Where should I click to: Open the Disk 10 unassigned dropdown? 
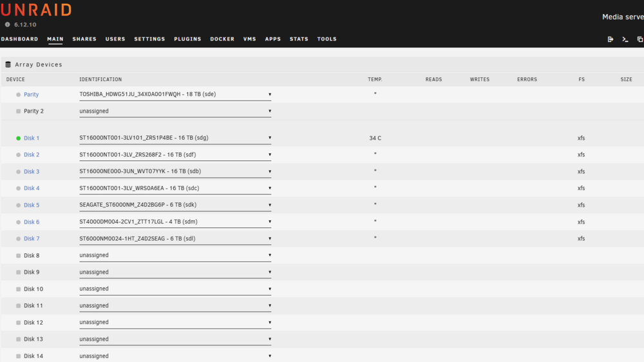click(175, 289)
